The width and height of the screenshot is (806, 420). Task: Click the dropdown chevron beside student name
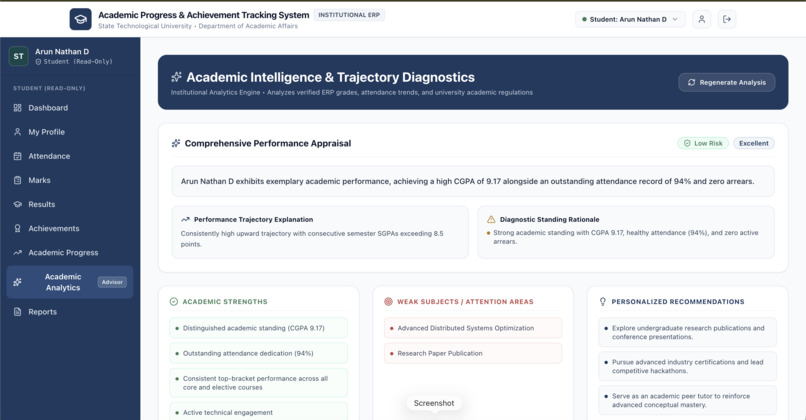675,20
